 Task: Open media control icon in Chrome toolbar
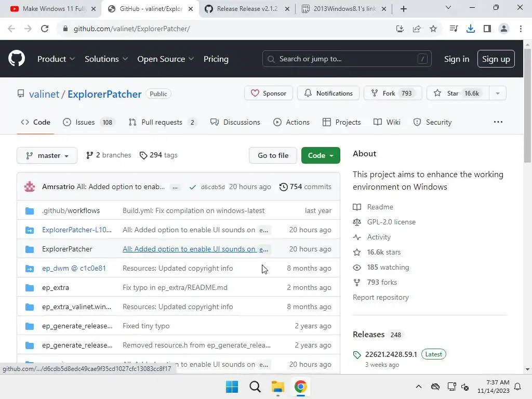[x=454, y=29]
